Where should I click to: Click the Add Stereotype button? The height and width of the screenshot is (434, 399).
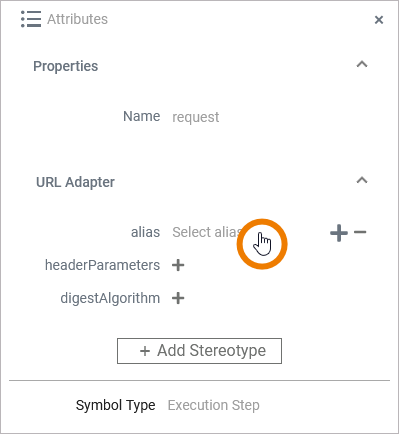pyautogui.click(x=199, y=351)
